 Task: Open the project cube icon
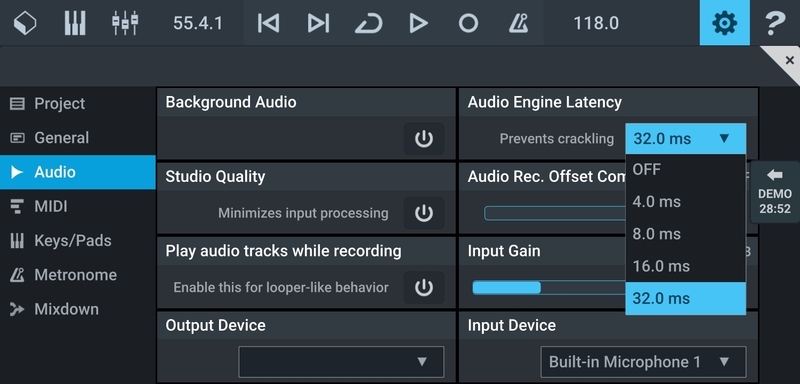(x=24, y=23)
